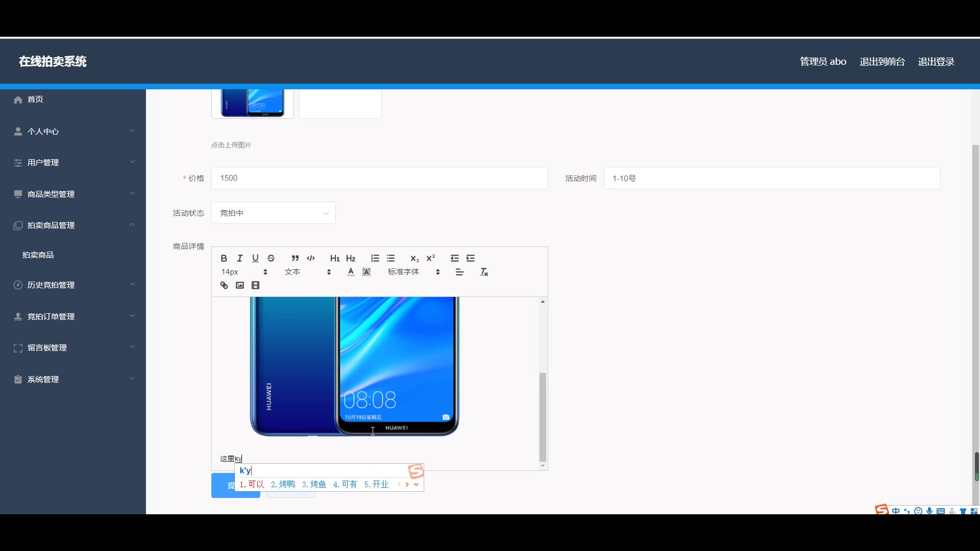980x551 pixels.
Task: Apply Heading 1 style
Action: pyautogui.click(x=335, y=258)
